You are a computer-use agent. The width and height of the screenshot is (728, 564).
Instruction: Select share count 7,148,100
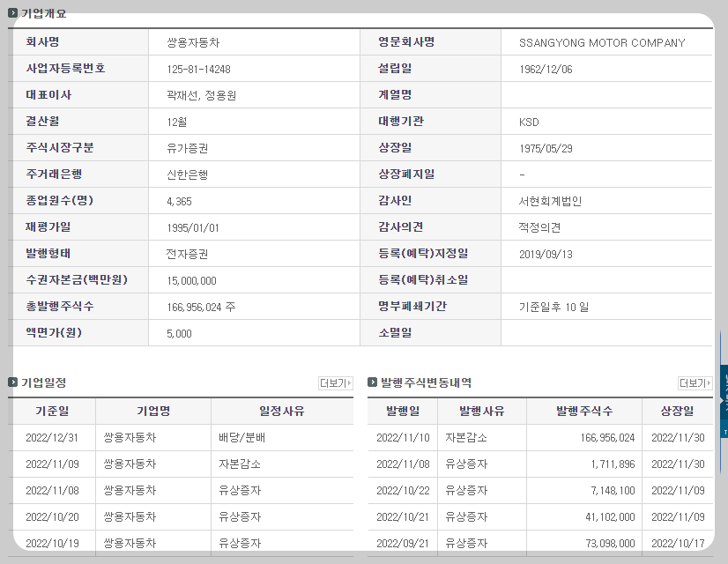(x=613, y=491)
